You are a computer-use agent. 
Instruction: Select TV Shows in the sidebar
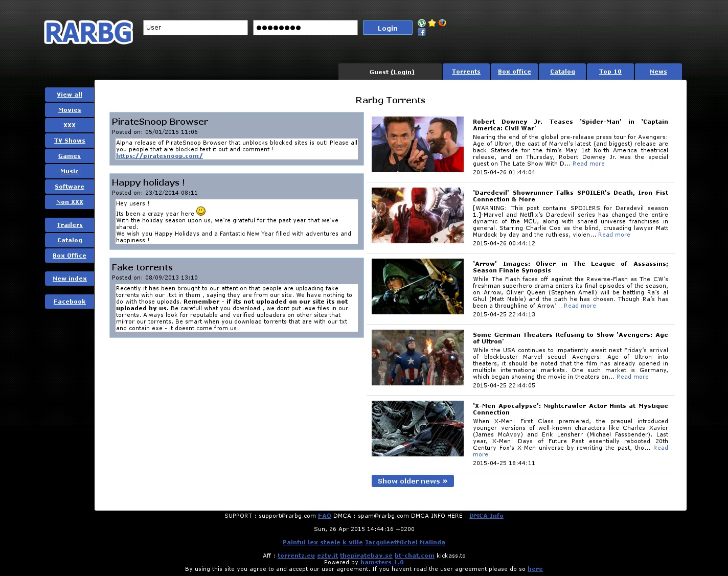(70, 141)
